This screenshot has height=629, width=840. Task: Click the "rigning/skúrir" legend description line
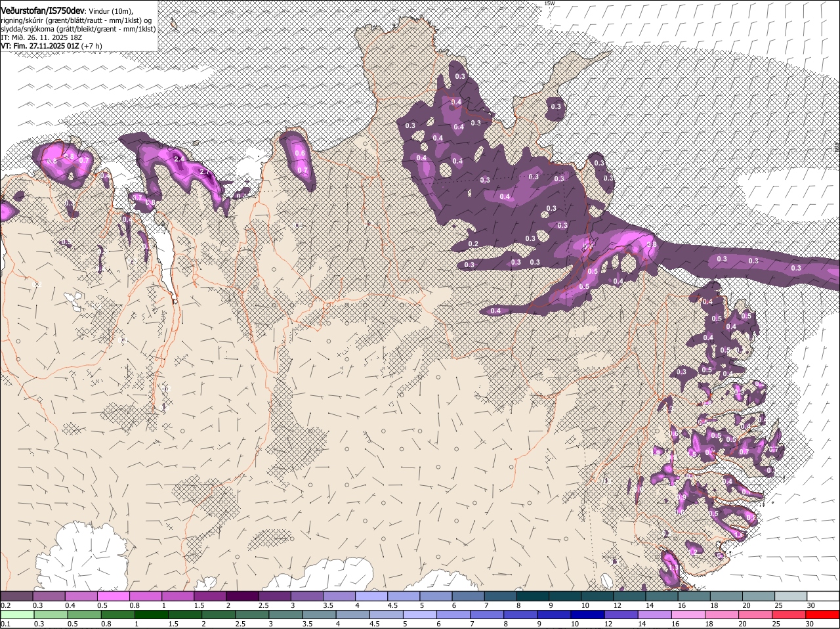pos(76,20)
